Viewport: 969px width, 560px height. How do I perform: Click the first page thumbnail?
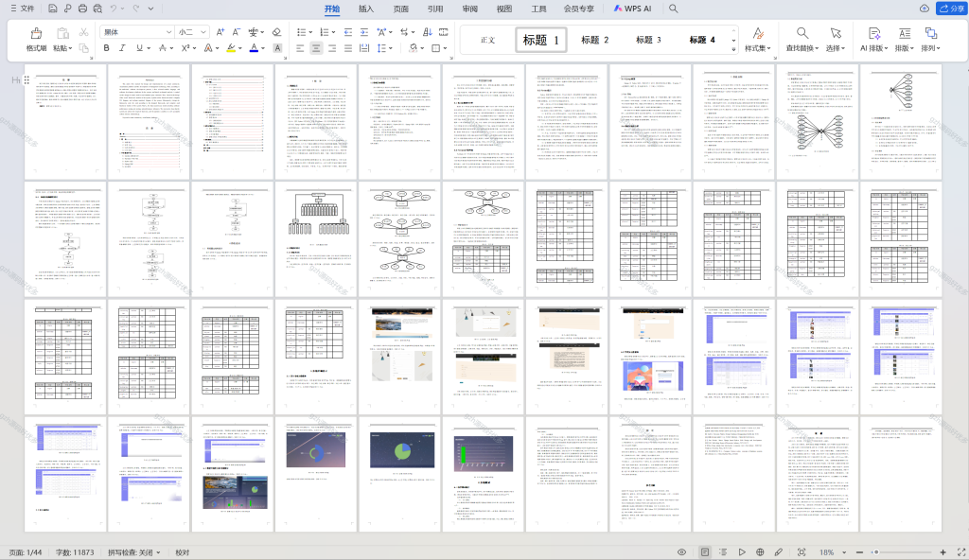[x=65, y=122]
